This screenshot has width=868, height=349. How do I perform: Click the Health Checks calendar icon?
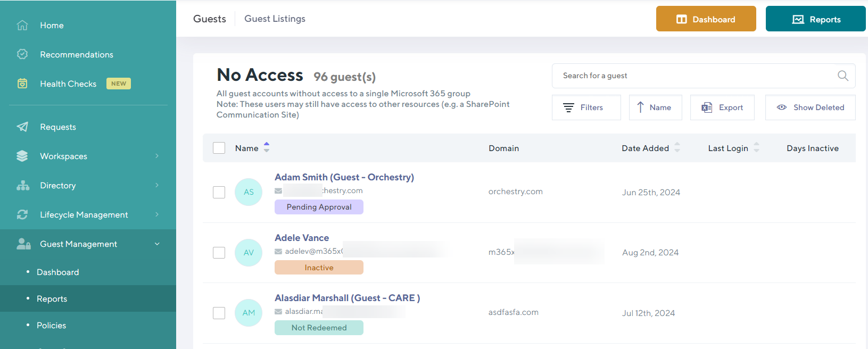pos(22,84)
